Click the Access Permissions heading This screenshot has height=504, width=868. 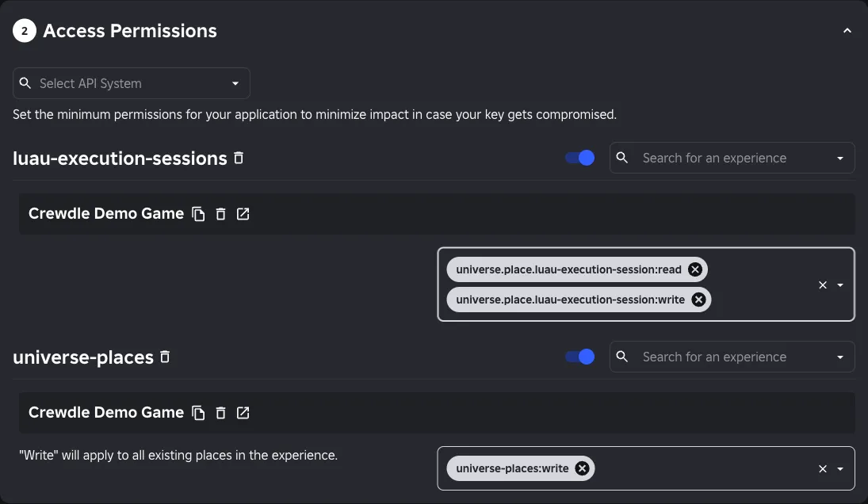click(130, 31)
